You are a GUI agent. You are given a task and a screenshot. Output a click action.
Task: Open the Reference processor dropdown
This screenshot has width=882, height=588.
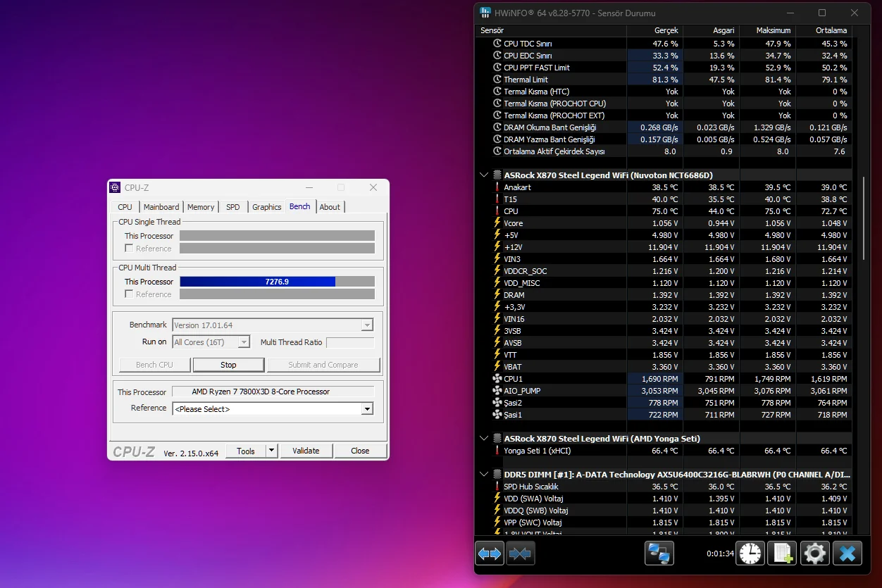[x=366, y=409]
